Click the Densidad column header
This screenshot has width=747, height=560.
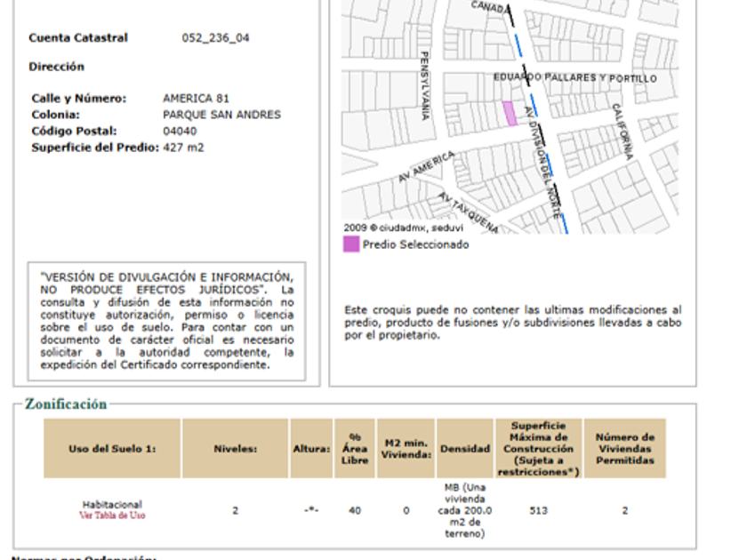point(464,449)
